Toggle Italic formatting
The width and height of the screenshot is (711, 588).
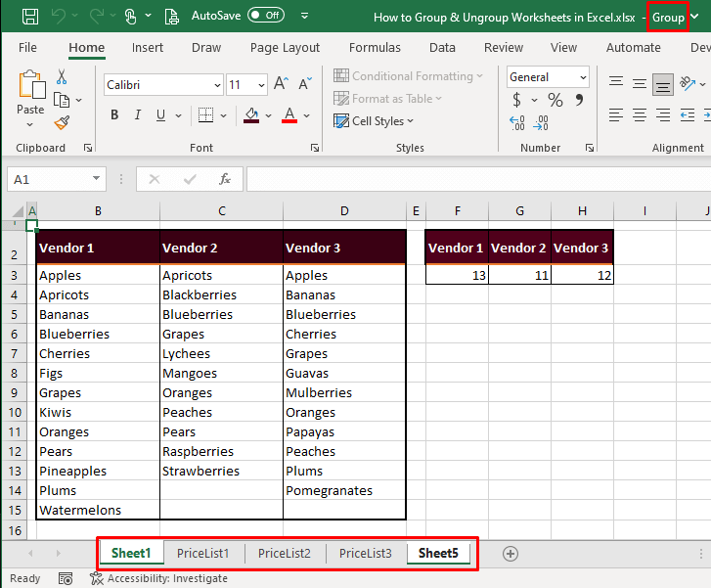(x=139, y=115)
